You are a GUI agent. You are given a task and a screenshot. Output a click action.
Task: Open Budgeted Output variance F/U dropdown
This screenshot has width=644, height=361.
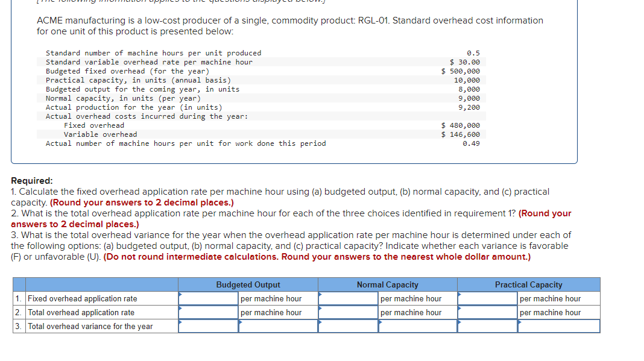point(279,326)
